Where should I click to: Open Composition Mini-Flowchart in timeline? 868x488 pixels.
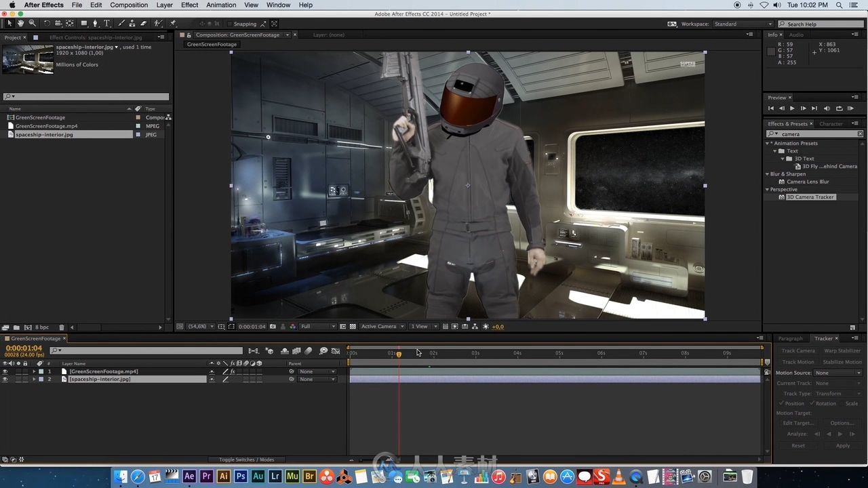(253, 350)
